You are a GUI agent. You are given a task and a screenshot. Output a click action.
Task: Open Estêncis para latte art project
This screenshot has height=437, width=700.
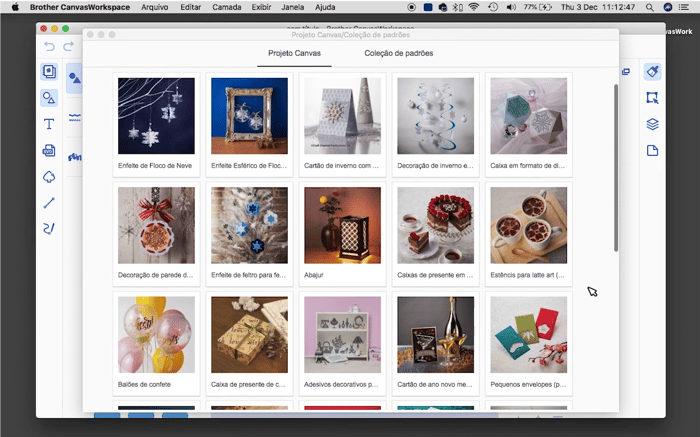pyautogui.click(x=529, y=234)
